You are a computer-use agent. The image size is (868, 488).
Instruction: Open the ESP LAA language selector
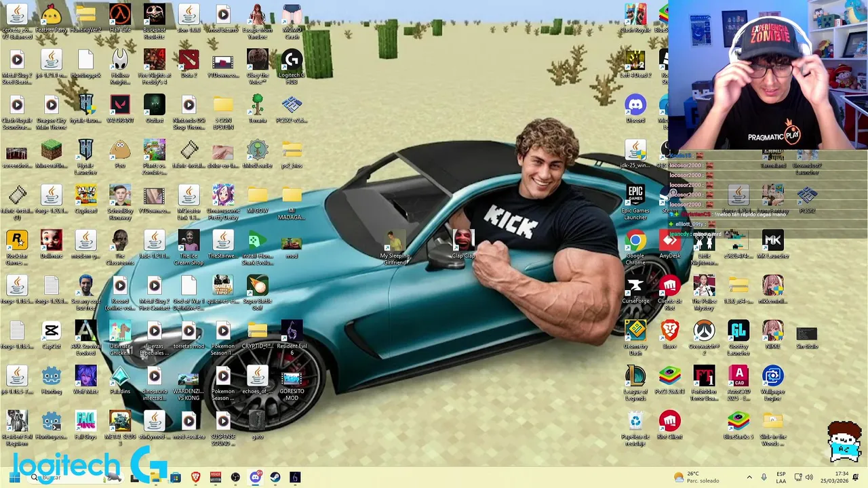781,477
